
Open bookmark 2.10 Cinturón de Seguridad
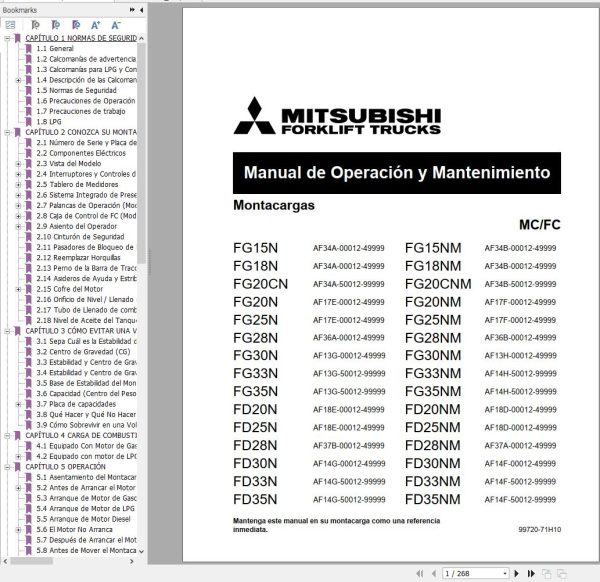(80, 237)
